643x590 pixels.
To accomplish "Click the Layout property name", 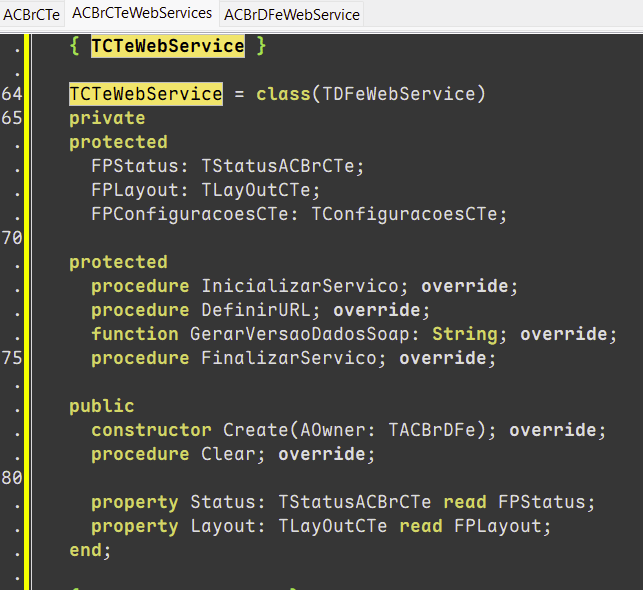I will click(x=223, y=526).
